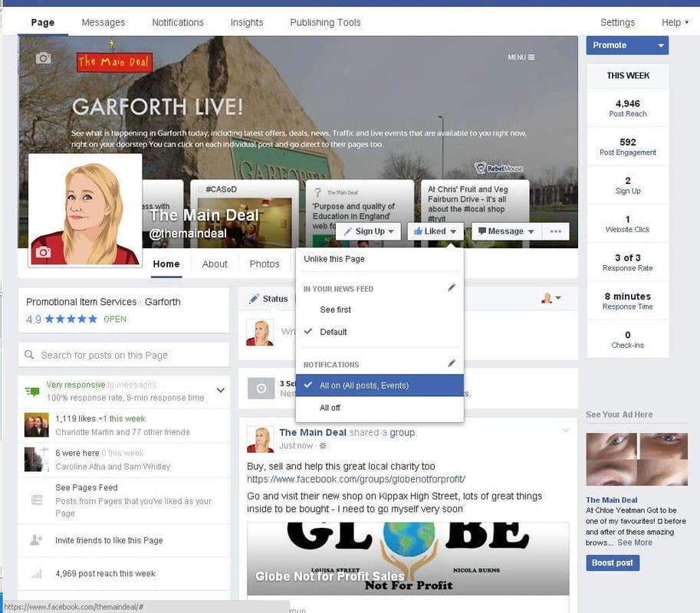Viewport: 700px width, 613px height.
Task: Click the 0 Check-ins stat
Action: [628, 339]
